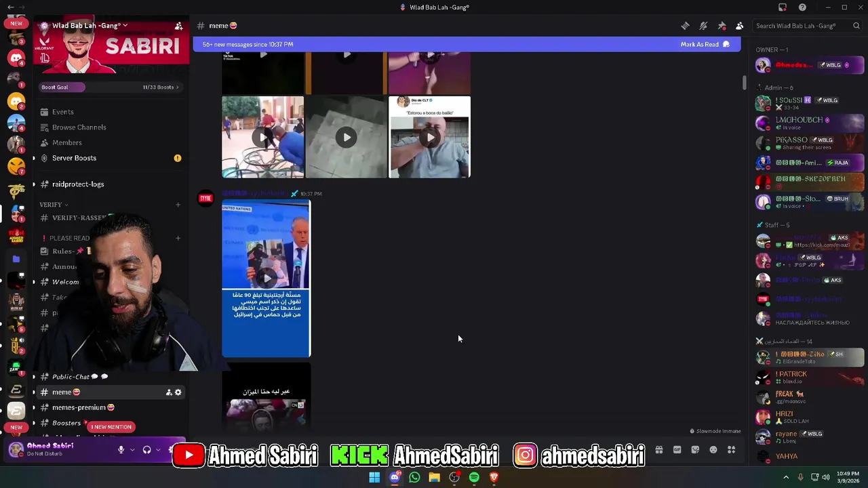
Task: Open the titlebar Help question icon
Action: [x=803, y=7]
